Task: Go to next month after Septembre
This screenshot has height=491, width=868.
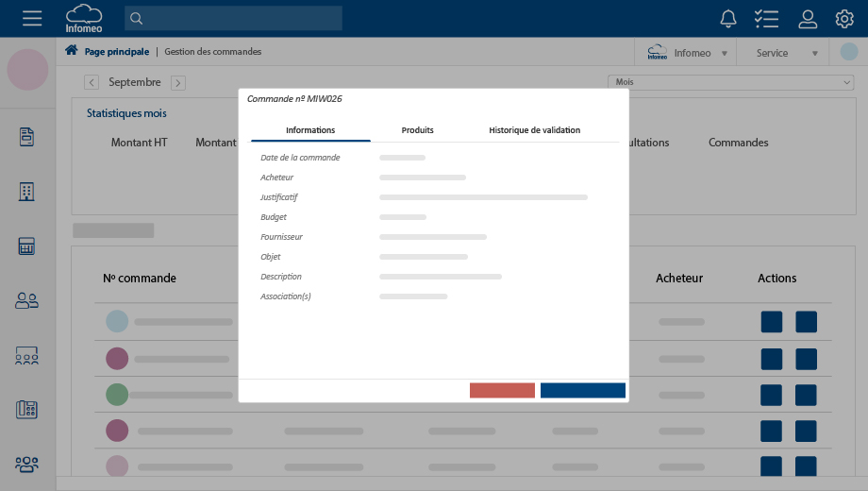Action: tap(177, 82)
